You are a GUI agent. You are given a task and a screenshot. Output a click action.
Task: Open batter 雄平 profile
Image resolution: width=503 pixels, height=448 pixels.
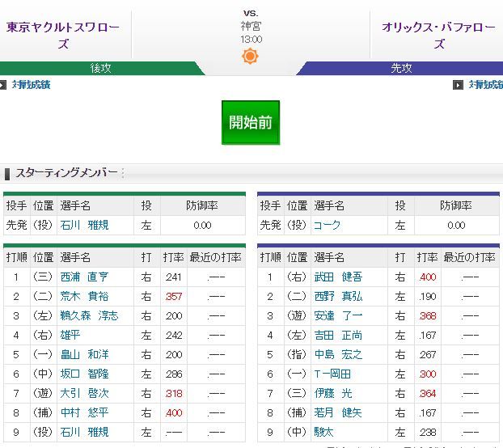(70, 335)
